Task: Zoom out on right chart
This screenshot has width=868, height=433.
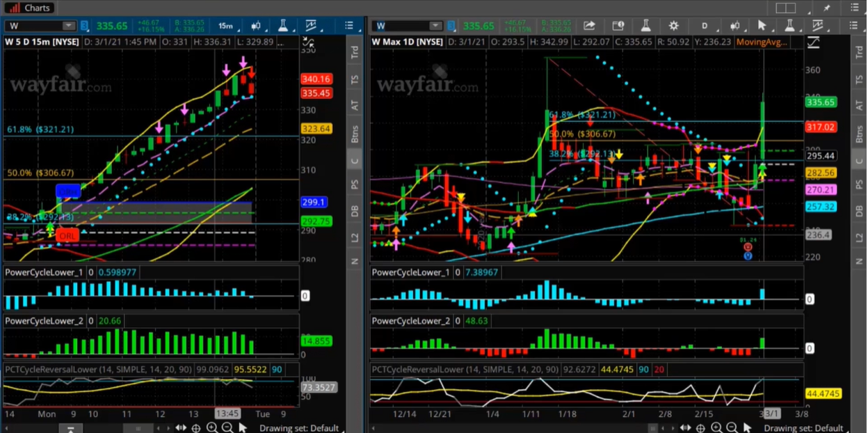Action: [732, 428]
